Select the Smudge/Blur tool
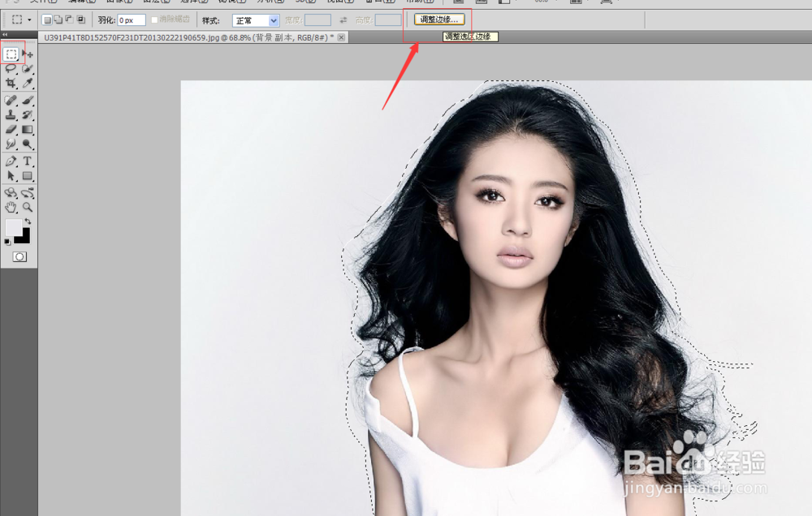The height and width of the screenshot is (516, 812). (11, 144)
